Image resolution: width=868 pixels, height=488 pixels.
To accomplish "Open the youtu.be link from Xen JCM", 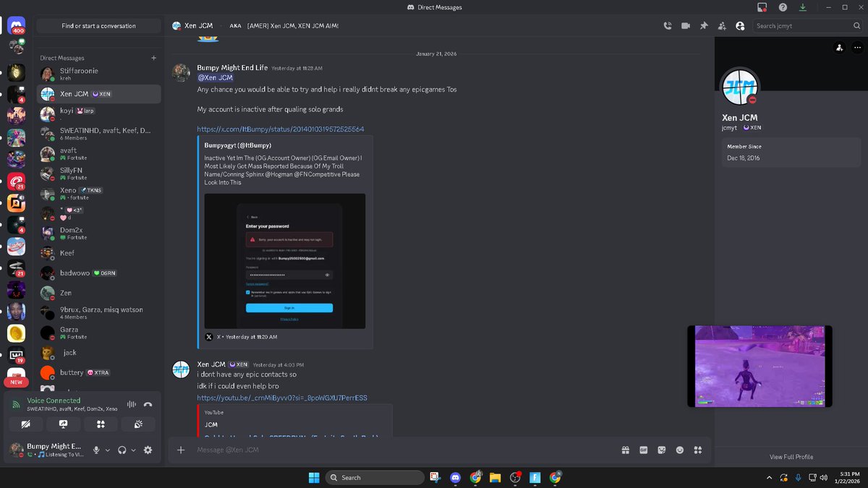I will click(282, 398).
